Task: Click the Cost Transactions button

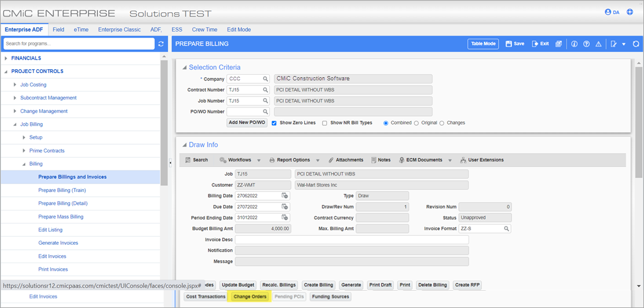Action: 205,296
